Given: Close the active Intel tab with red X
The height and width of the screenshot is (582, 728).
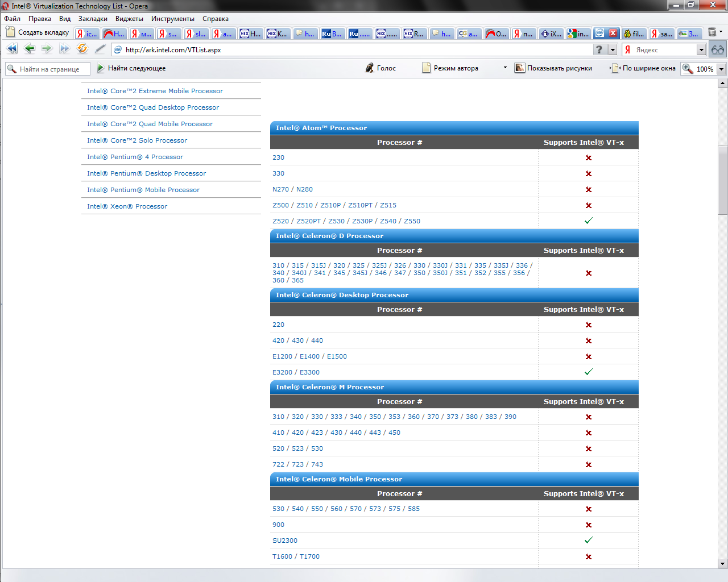Looking at the screenshot, I should point(613,33).
